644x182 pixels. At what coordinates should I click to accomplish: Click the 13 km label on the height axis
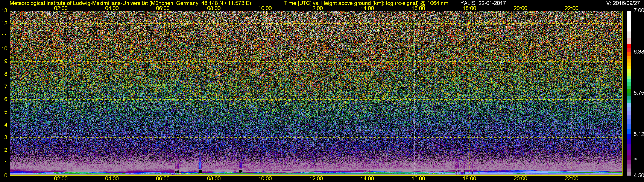coord(5,11)
